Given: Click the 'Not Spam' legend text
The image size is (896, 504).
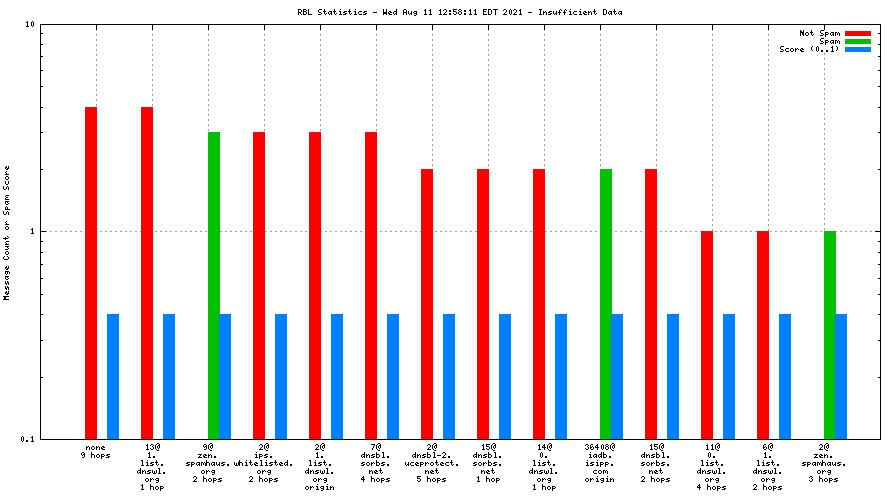Looking at the screenshot, I should point(819,33).
